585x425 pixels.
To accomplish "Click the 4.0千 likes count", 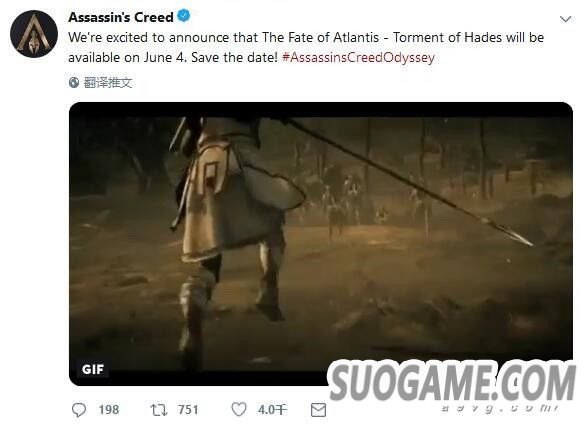I will 272,410.
